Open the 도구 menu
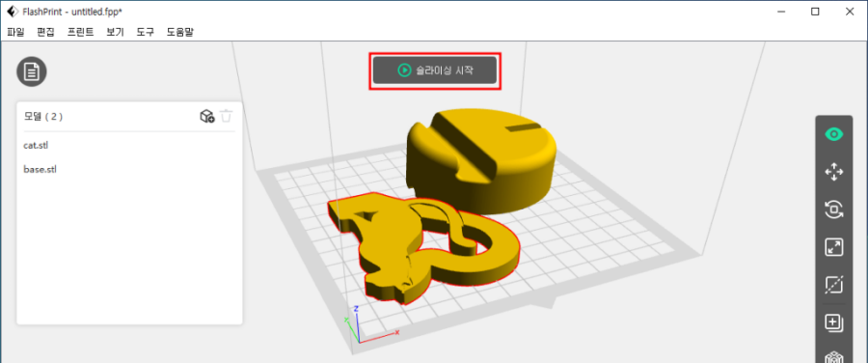868x363 pixels. tap(145, 32)
